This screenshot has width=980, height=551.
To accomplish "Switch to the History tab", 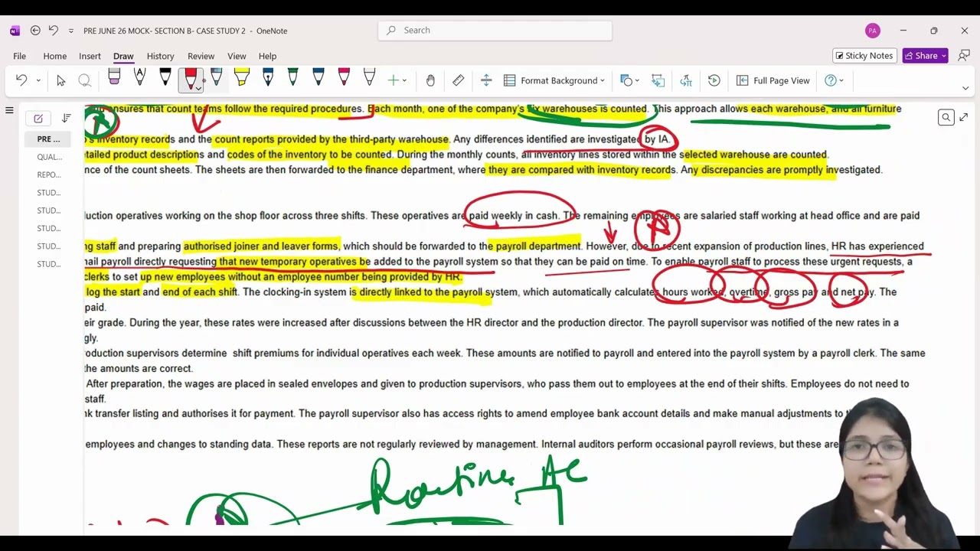I will (x=160, y=56).
